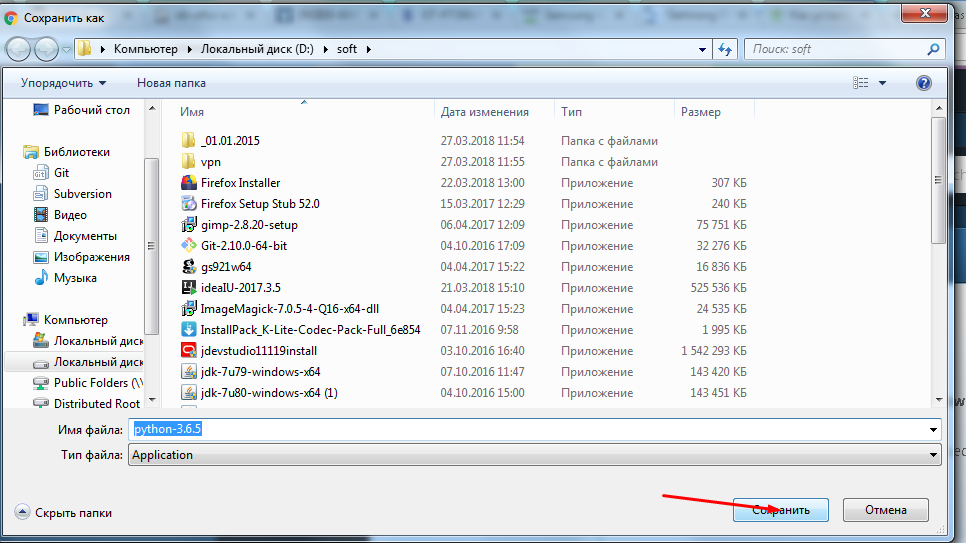
Task: Click date 22.03.2018 13:00 cell
Action: [x=482, y=182]
